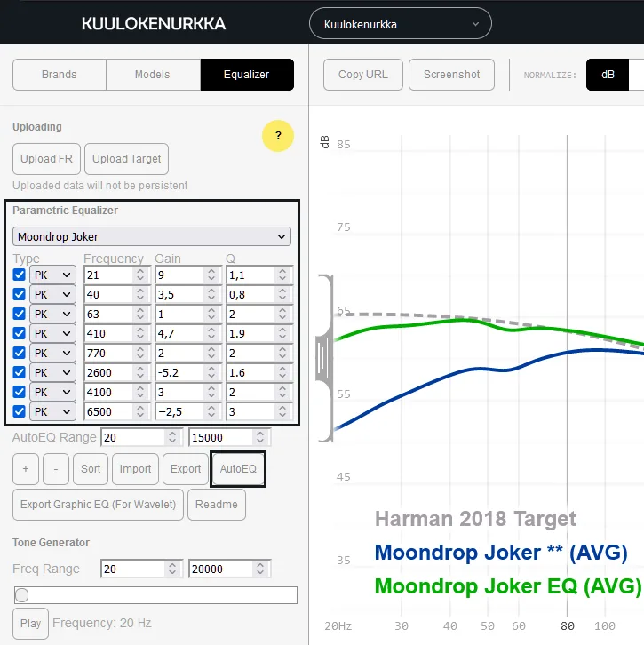
Task: Switch to the Brands tab
Action: (60, 75)
